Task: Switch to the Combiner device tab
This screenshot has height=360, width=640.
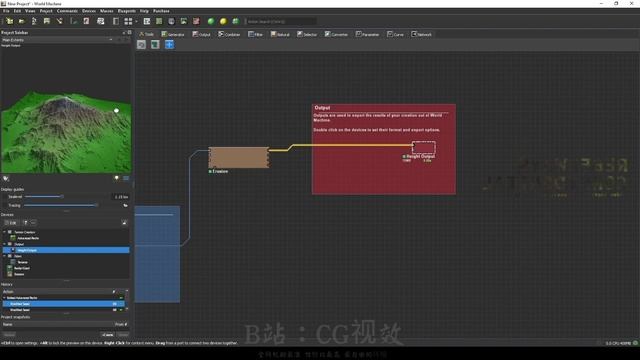Action: [x=229, y=34]
